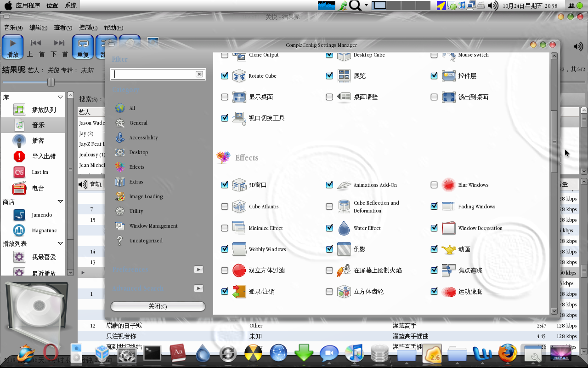Open the Rotate Cube plugin icon

(x=239, y=76)
